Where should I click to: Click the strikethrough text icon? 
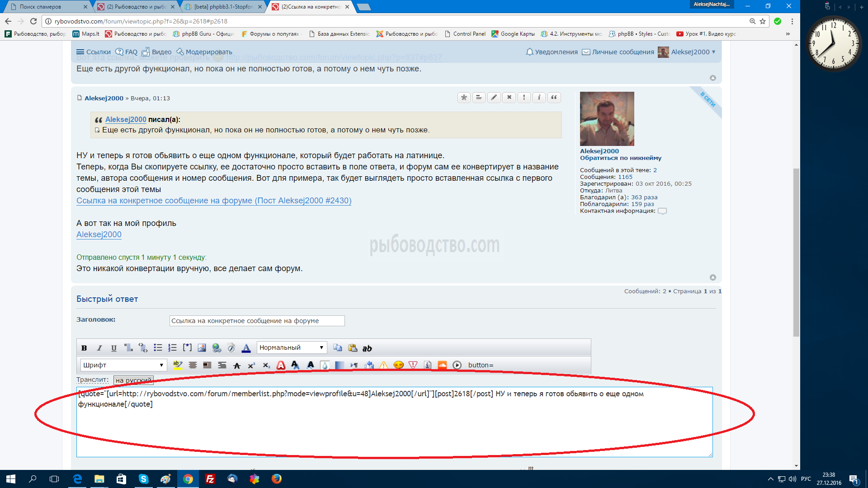point(236,366)
